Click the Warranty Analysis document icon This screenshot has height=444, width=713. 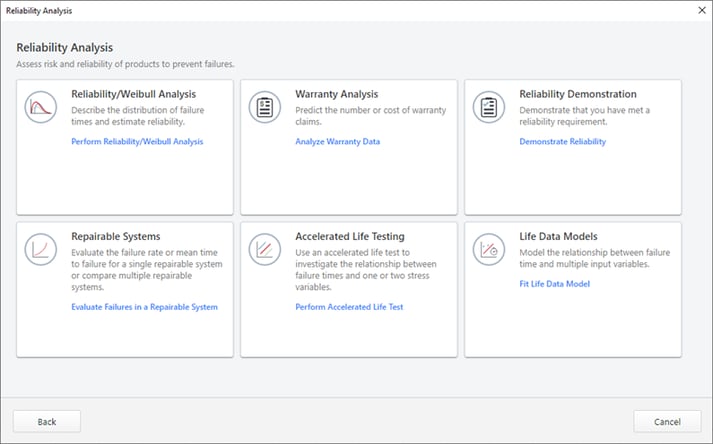coord(265,106)
